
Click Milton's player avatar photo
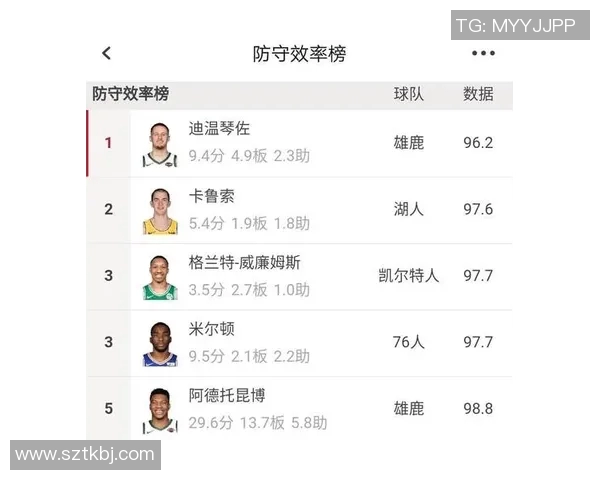pyautogui.click(x=159, y=343)
